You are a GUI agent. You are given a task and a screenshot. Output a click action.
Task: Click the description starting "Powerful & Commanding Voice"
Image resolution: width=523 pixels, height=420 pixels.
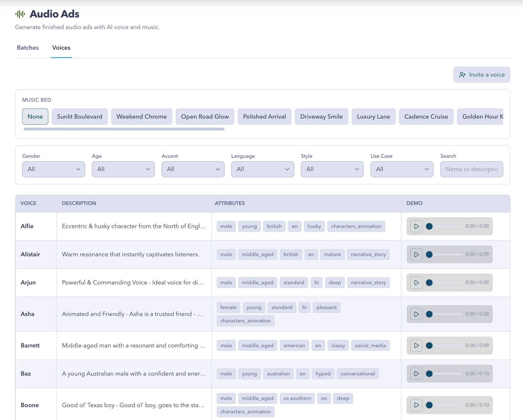point(133,283)
